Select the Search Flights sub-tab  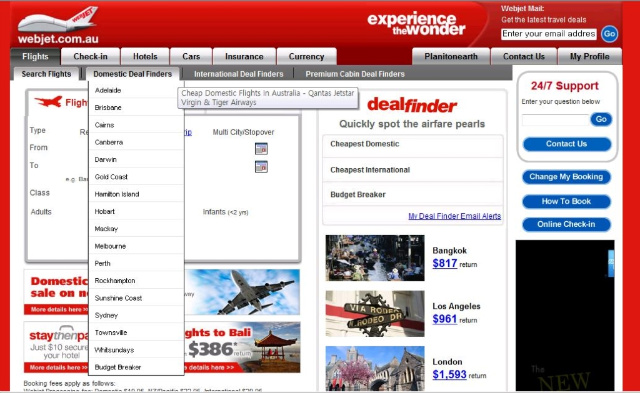[46, 74]
